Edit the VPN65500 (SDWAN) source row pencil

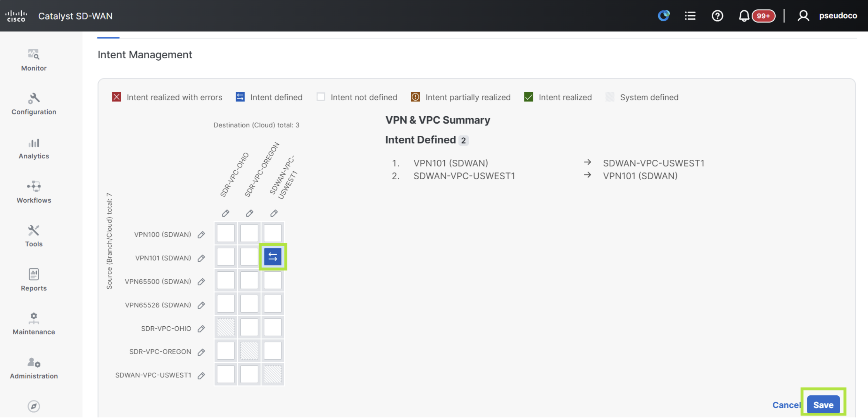click(x=201, y=282)
